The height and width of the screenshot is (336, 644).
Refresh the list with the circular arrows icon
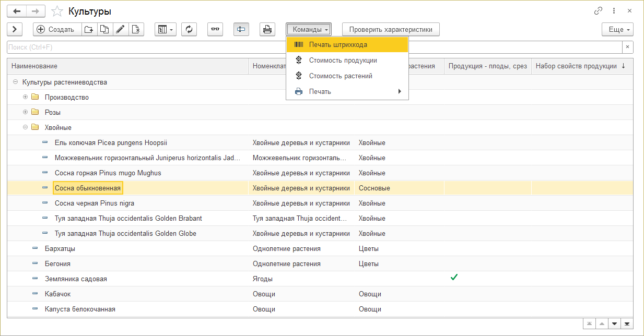[189, 29]
